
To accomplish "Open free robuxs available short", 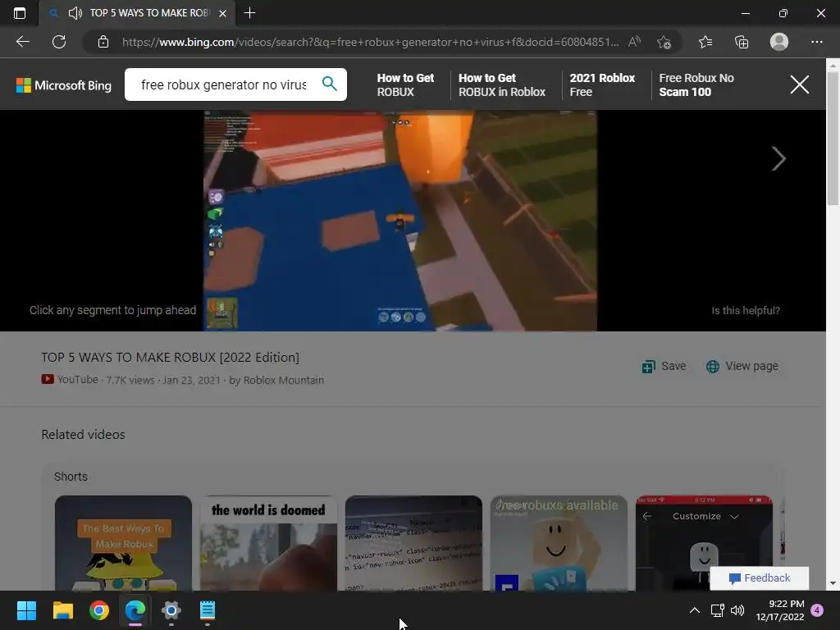I will tap(559, 543).
